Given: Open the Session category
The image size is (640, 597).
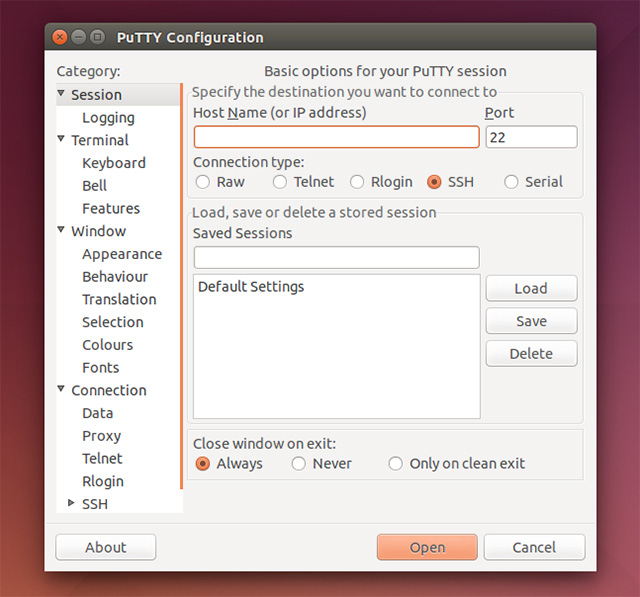Looking at the screenshot, I should [x=97, y=95].
